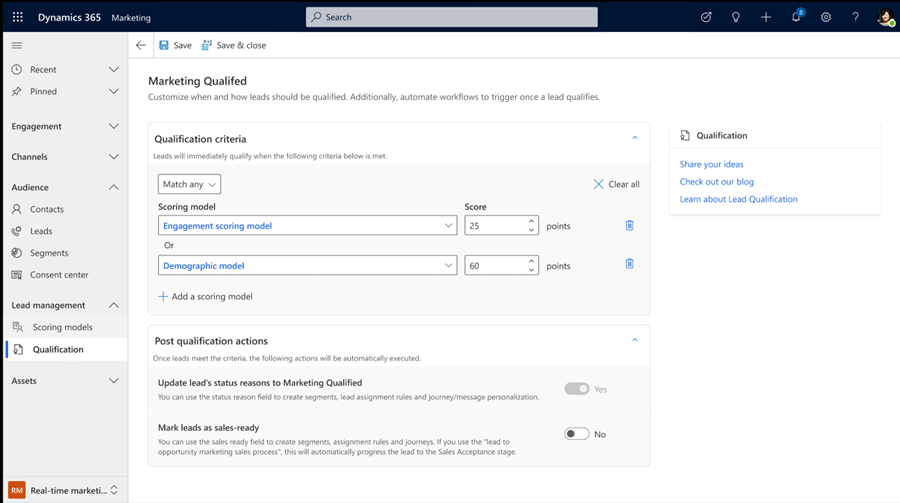Click the Save button
This screenshot has width=900, height=503.
[x=176, y=45]
